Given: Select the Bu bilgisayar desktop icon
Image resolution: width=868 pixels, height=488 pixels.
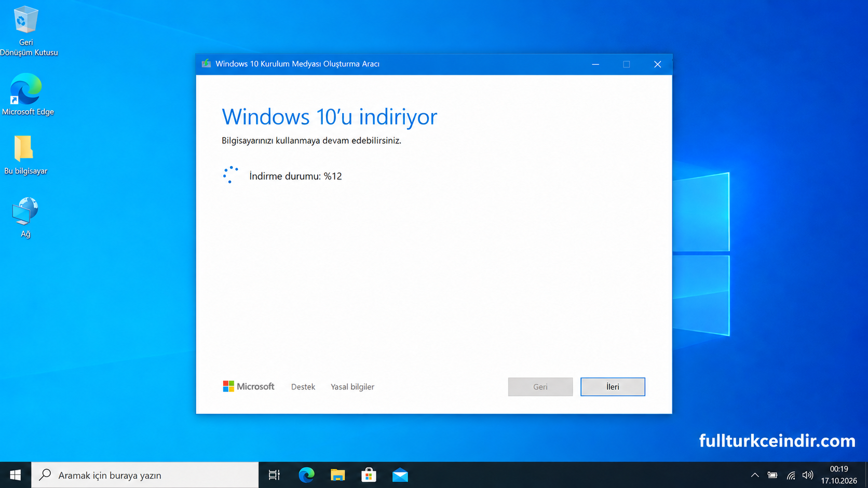Looking at the screenshot, I should 25,155.
